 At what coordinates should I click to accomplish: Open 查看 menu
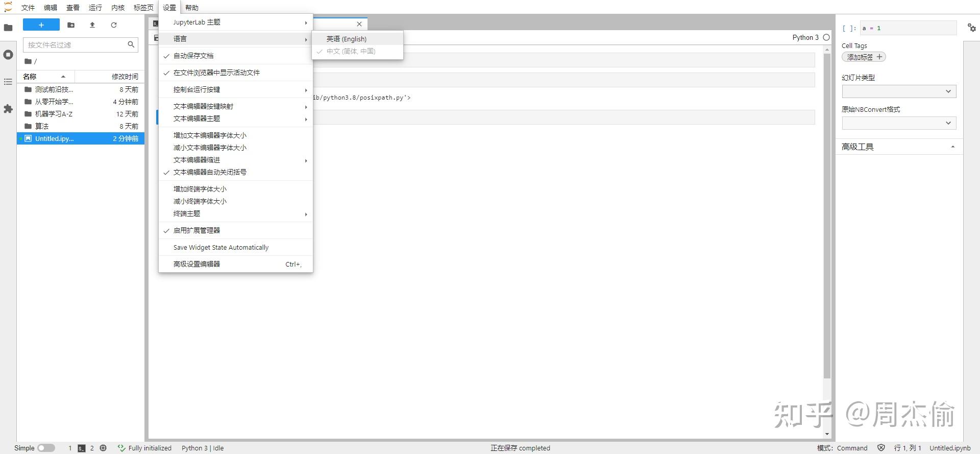pyautogui.click(x=73, y=7)
